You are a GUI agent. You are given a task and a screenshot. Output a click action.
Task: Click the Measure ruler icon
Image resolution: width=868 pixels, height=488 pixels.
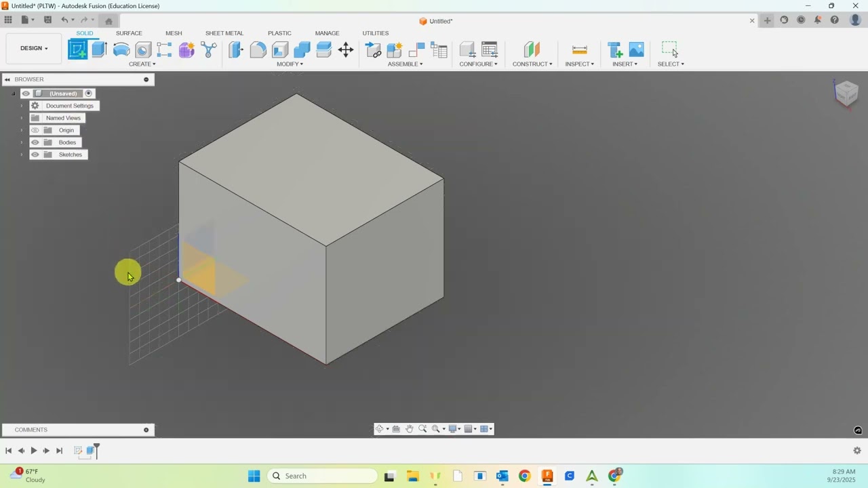[x=580, y=49]
